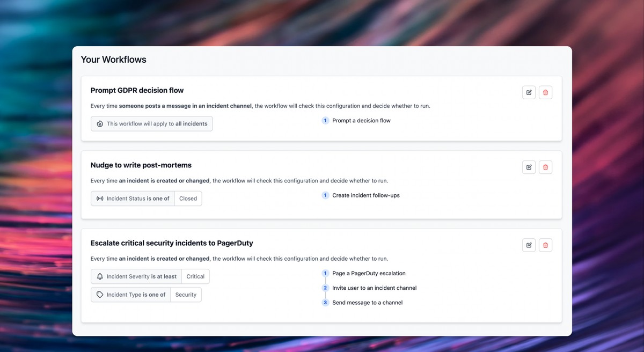The height and width of the screenshot is (352, 644).
Task: Open the Prompt a decision flow step
Action: (x=361, y=120)
